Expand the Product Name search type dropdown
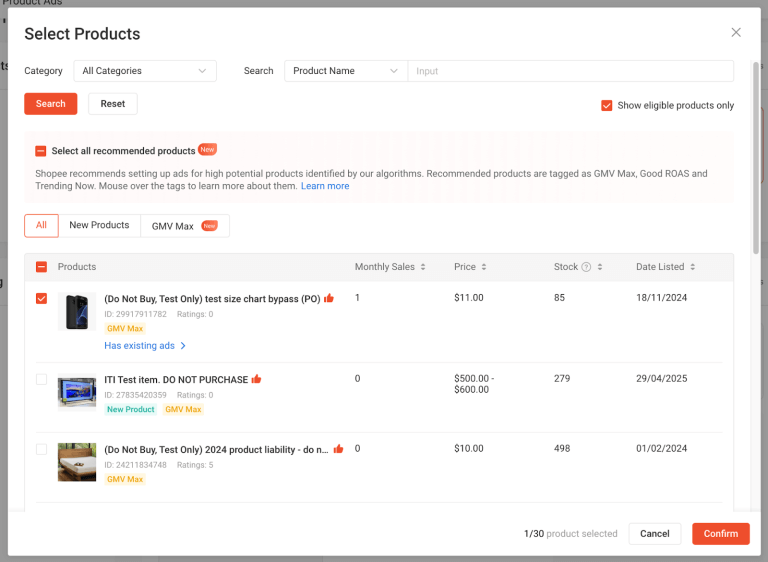The width and height of the screenshot is (768, 562). [346, 71]
